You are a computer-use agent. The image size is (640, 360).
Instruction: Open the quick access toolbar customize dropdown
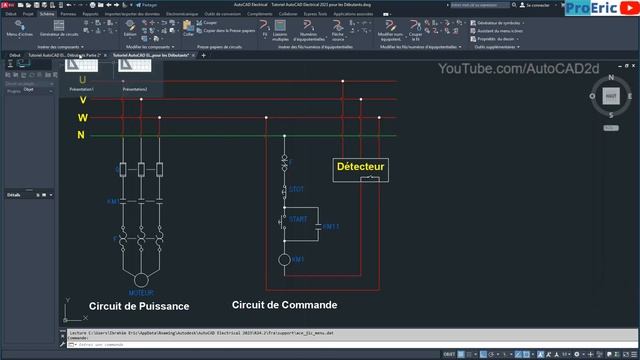coord(131,5)
